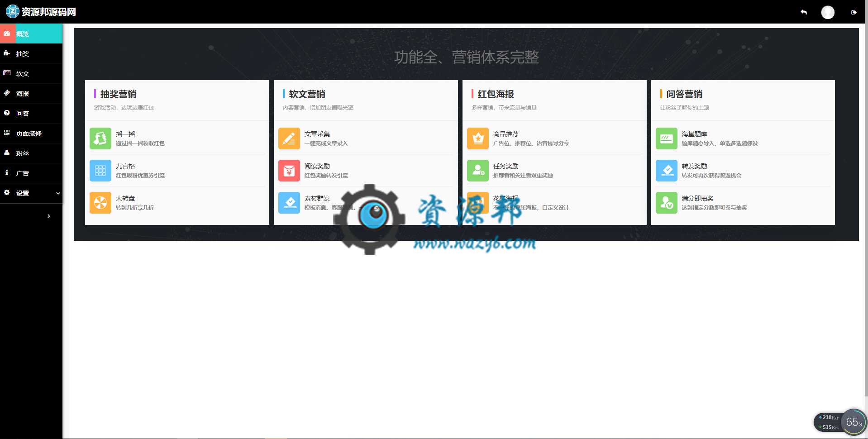Click the 资源邦源码网 logo
Image resolution: width=868 pixels, height=439 pixels.
(41, 12)
